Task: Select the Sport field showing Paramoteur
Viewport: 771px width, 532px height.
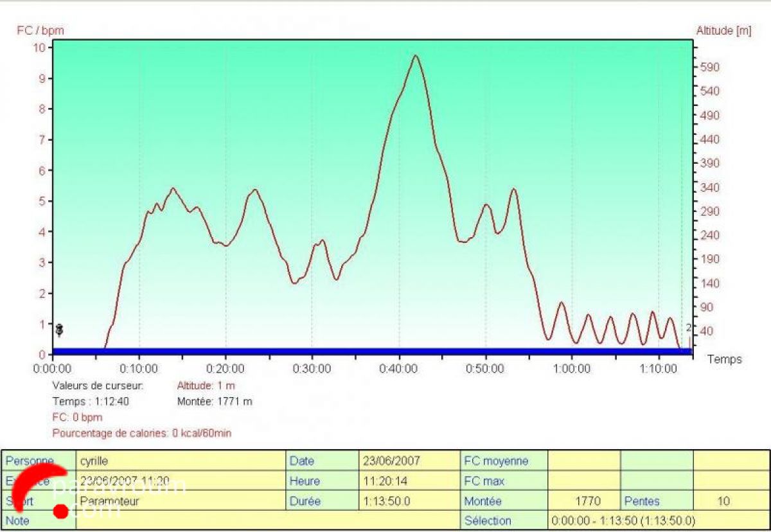Action: [181, 501]
